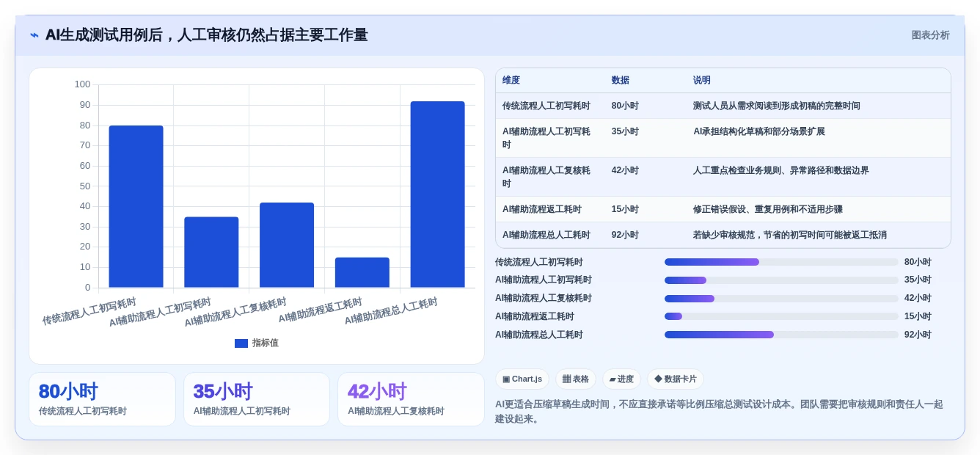Select the 数据卡片 tag chip

click(676, 379)
